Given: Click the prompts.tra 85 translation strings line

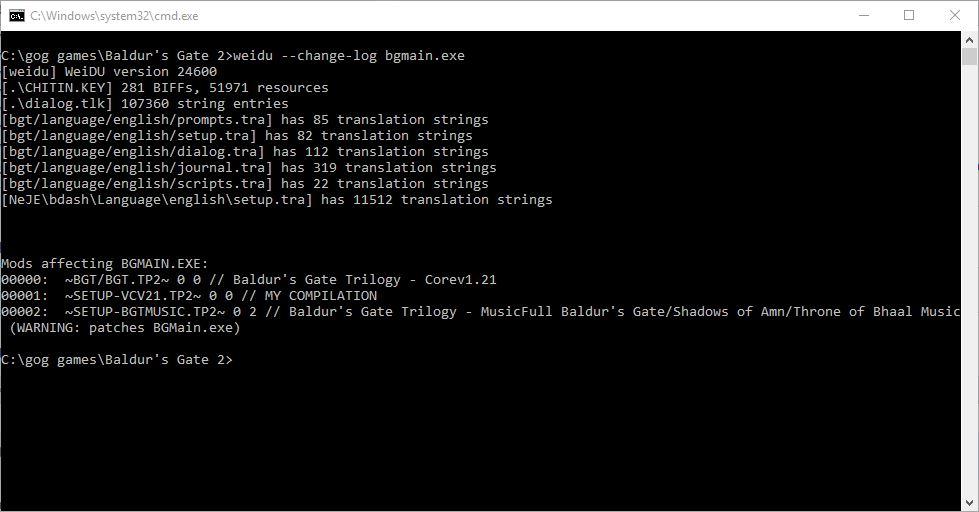Looking at the screenshot, I should pos(245,119).
